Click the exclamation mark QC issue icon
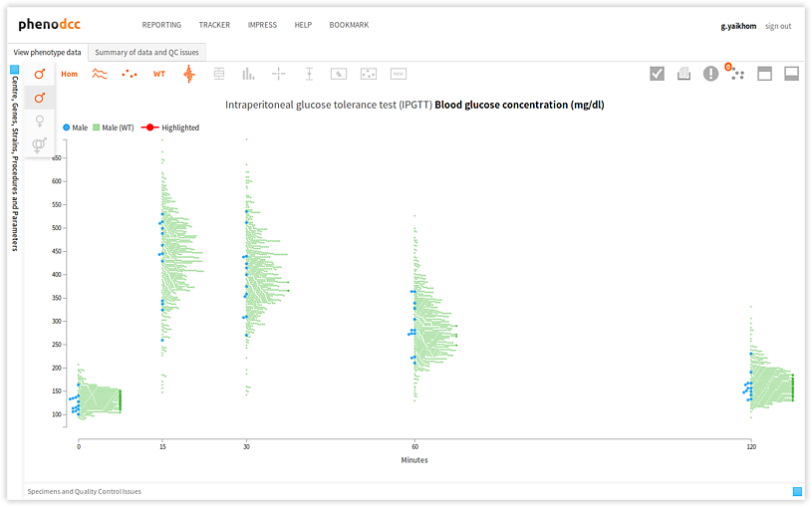This screenshot has height=507, width=812. coord(710,74)
